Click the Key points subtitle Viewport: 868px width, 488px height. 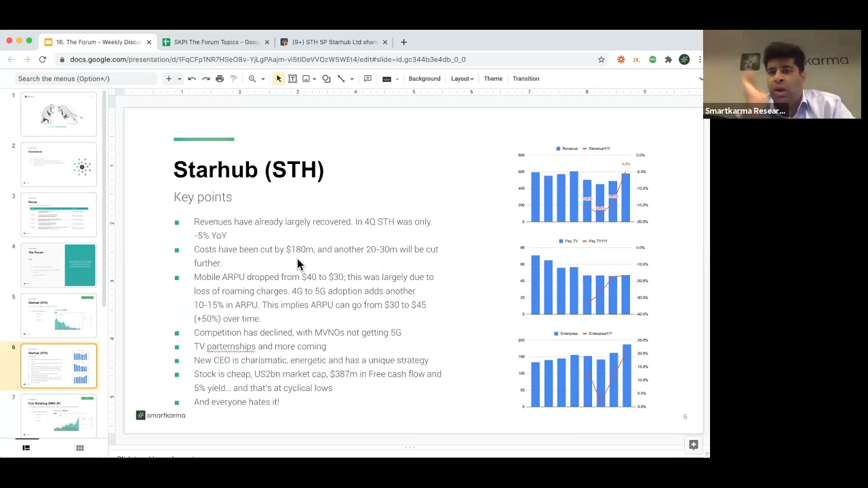203,197
